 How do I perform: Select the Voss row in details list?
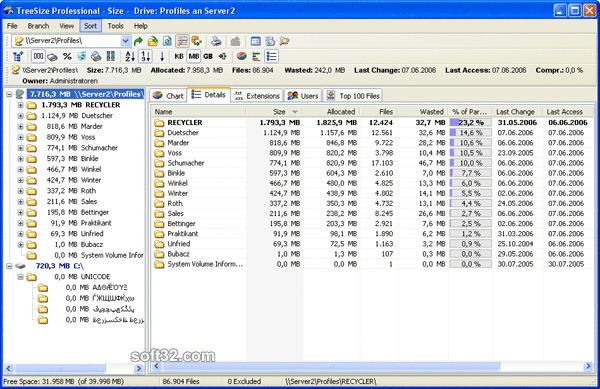[x=371, y=153]
